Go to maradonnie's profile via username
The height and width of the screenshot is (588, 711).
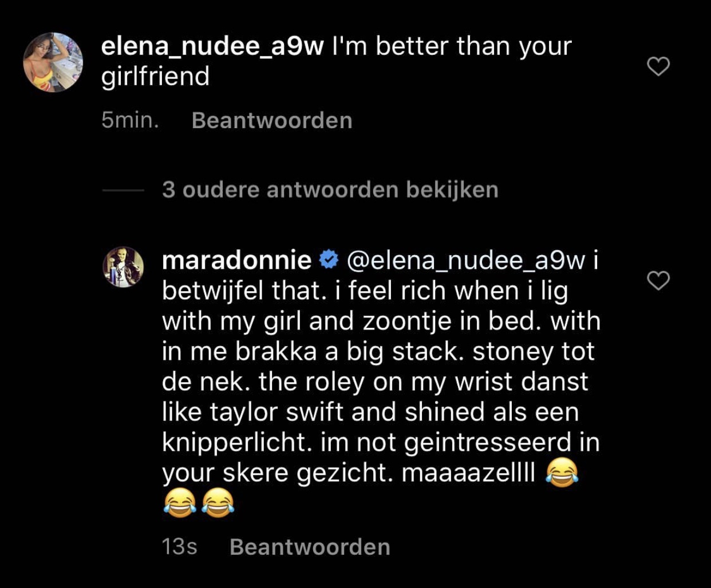coord(236,260)
